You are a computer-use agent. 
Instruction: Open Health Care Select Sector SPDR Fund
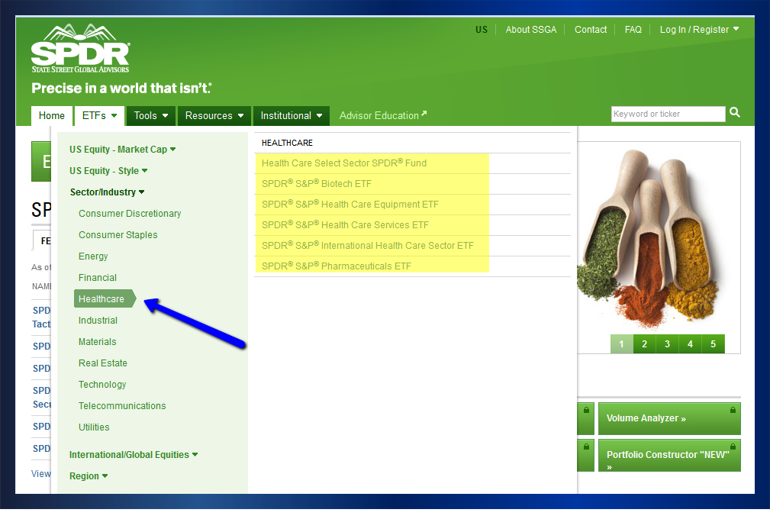click(x=343, y=163)
